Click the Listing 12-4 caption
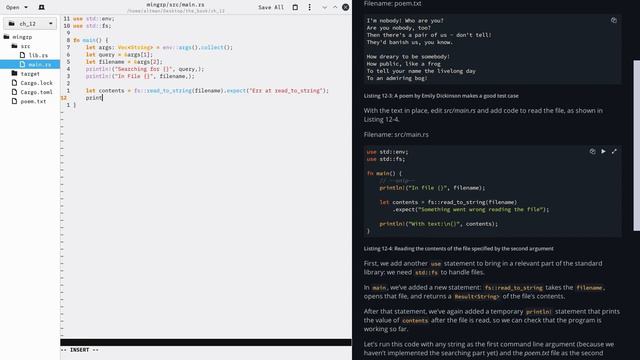This screenshot has height=360, width=640. point(458,249)
